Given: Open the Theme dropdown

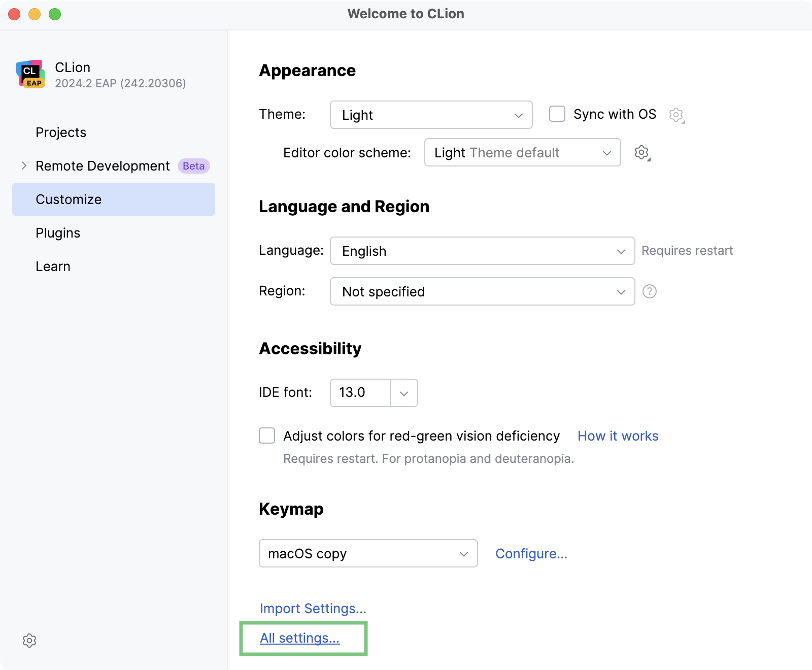Looking at the screenshot, I should point(430,115).
